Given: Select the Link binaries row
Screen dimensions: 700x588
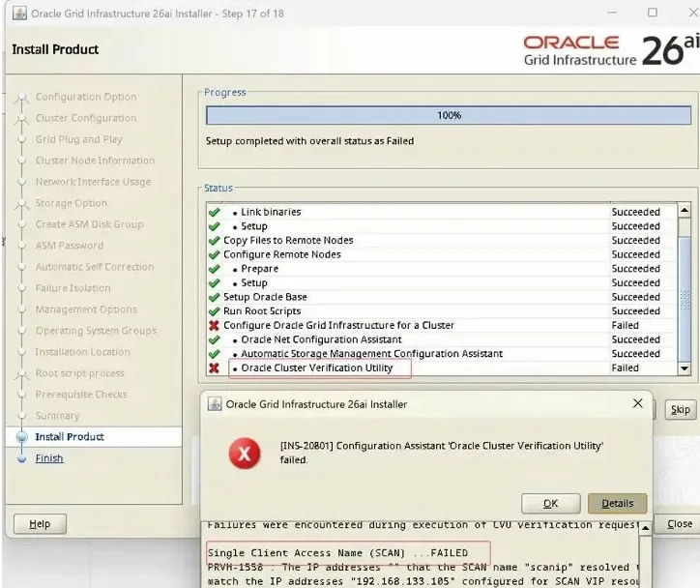Looking at the screenshot, I should coord(442,212).
